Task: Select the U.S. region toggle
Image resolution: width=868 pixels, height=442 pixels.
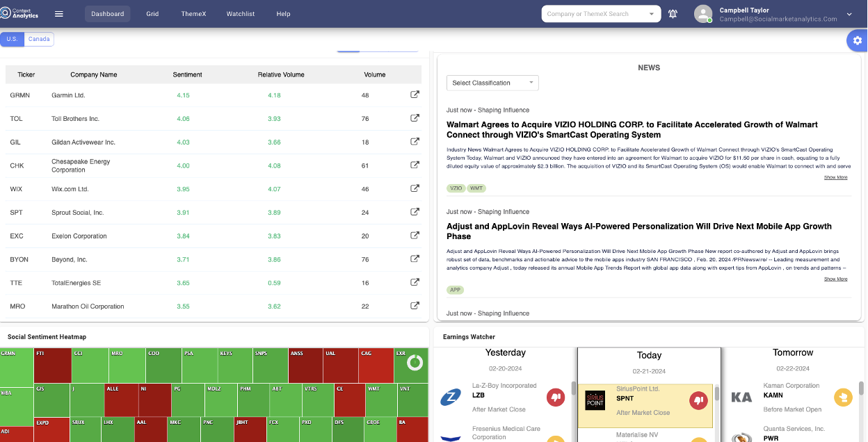Action: tap(12, 40)
